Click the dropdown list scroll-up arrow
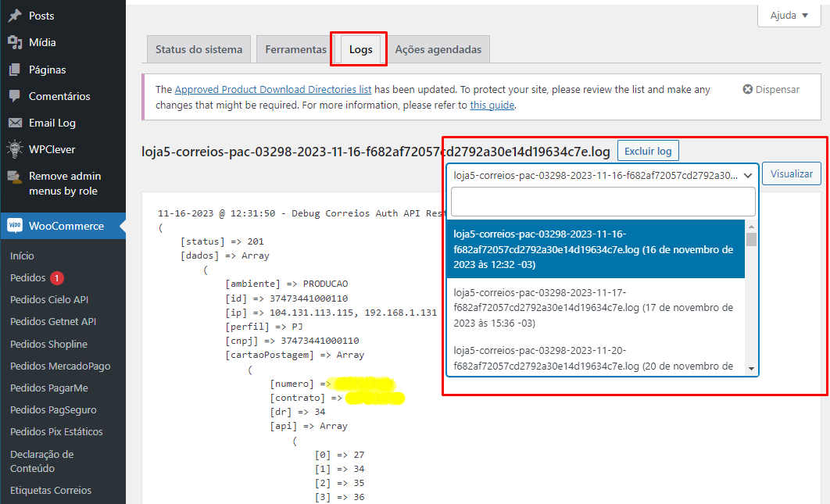This screenshot has height=504, width=830. [x=751, y=226]
